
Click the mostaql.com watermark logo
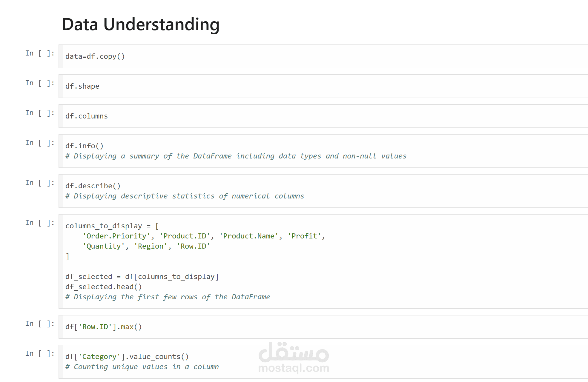coord(294,358)
